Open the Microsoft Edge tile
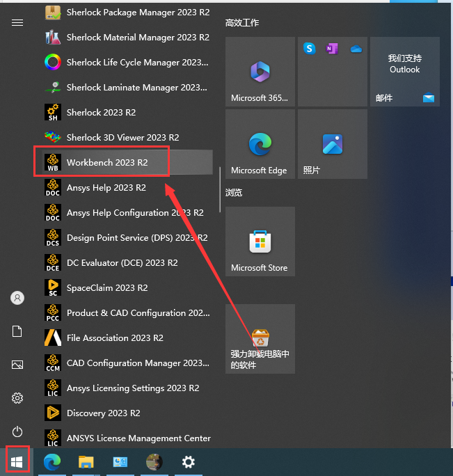The image size is (453, 476). click(x=260, y=144)
